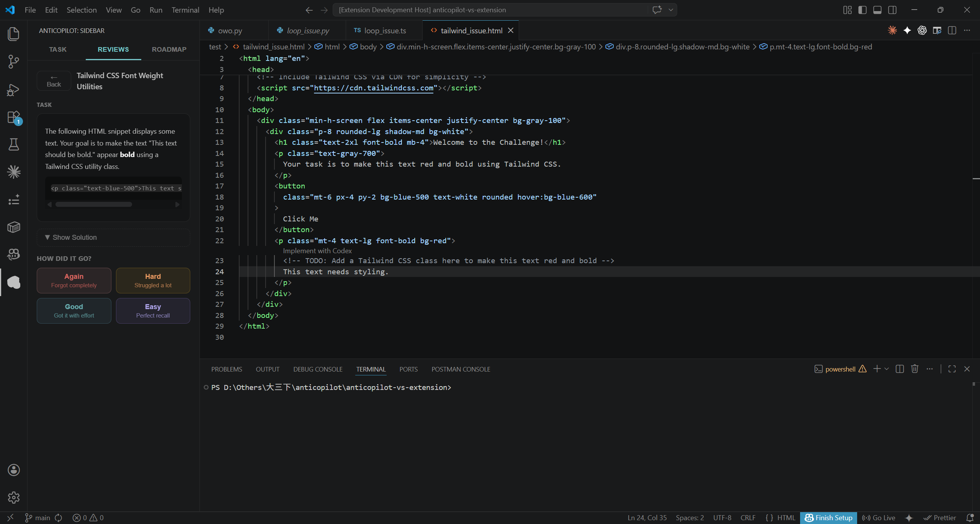Click the Codex knot icon in editor toolbar
Image resolution: width=980 pixels, height=524 pixels.
922,30
